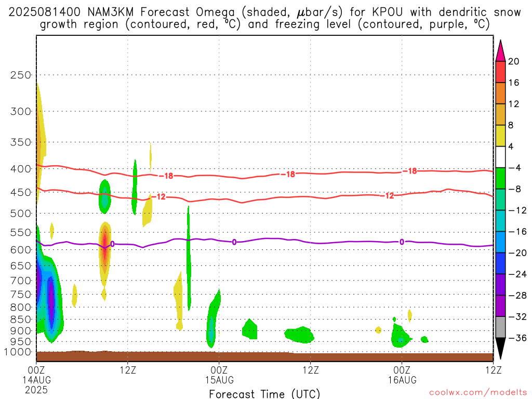Click the purple 0 contour label nearest 15AUG 00Z
The image size is (532, 399).
234,242
